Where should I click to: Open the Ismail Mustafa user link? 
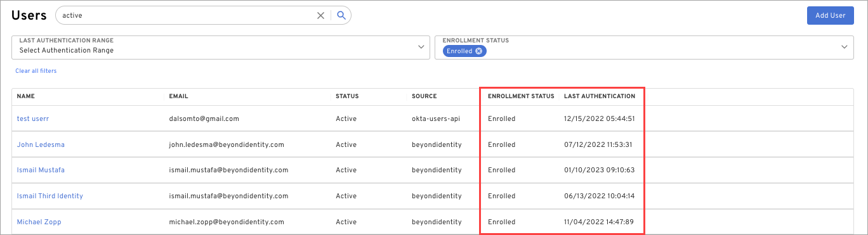tap(41, 170)
